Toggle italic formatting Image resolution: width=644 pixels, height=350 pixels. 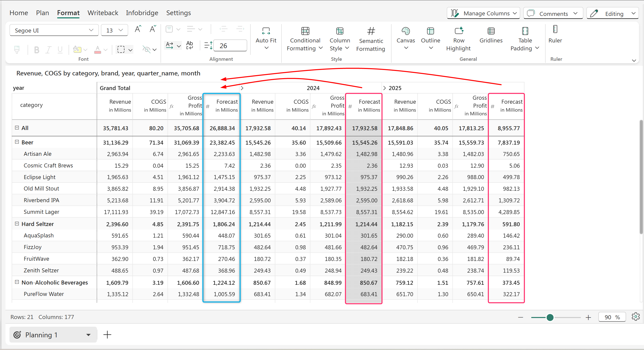click(48, 50)
